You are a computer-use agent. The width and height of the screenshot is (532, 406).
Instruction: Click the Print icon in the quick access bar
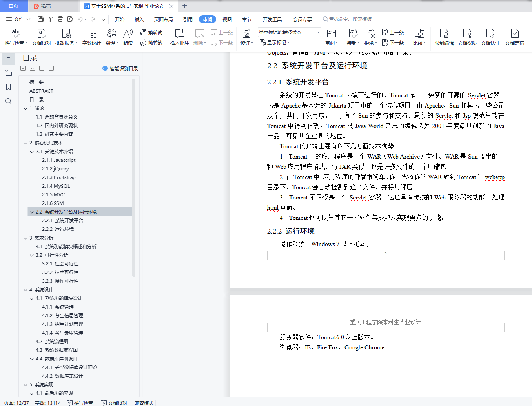click(60, 19)
